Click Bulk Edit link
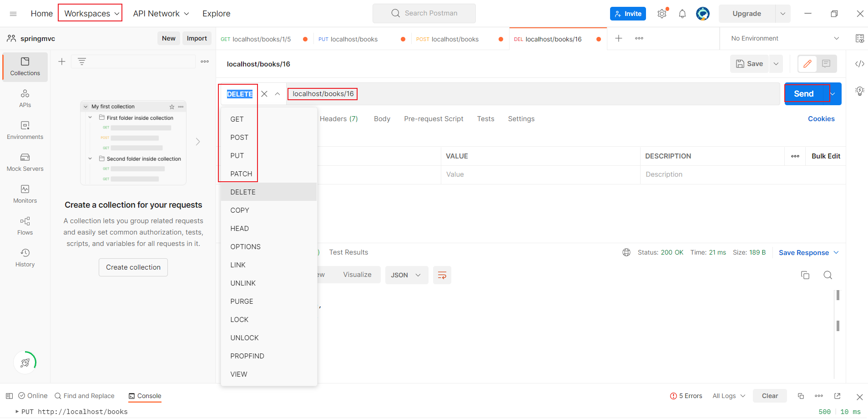868x419 pixels. pyautogui.click(x=826, y=156)
